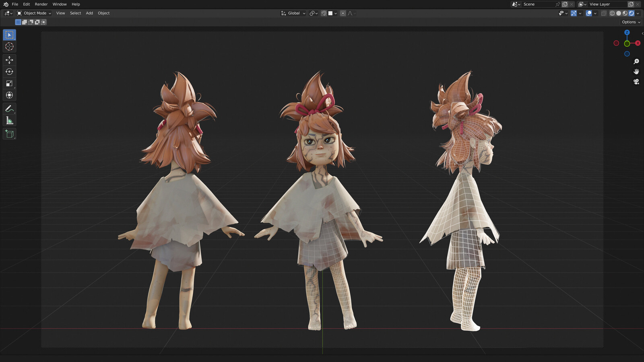The image size is (644, 362).
Task: Switch to Solid viewport shading
Action: coord(619,13)
